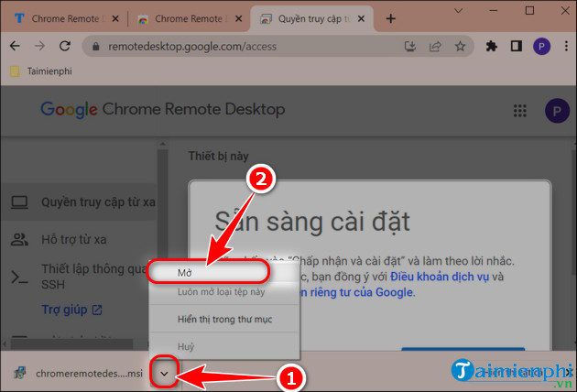Open the Taimienphi bookmark folder

tap(41, 71)
